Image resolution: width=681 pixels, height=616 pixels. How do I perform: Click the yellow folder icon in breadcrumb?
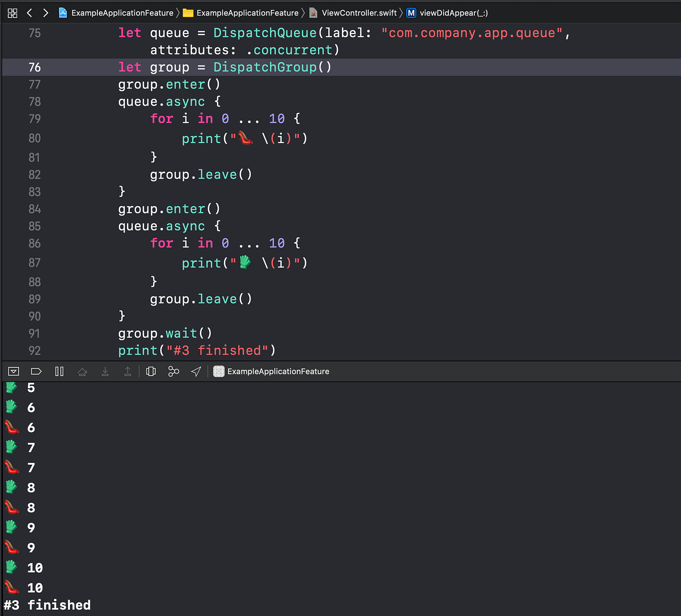(188, 13)
